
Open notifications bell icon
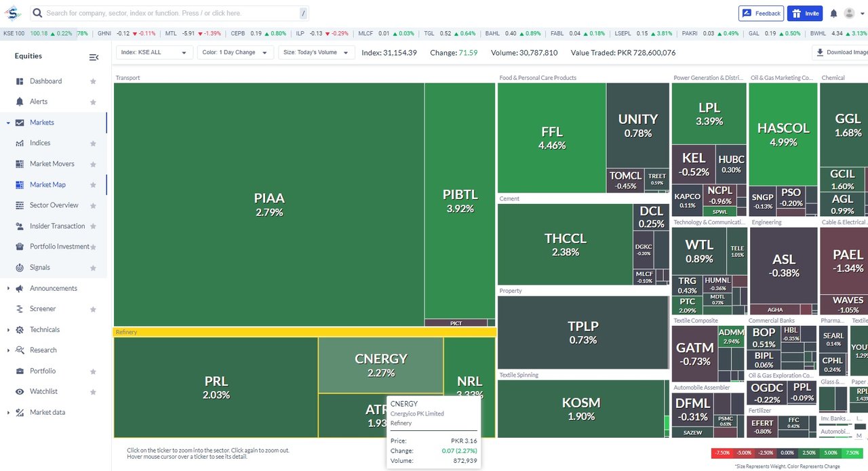click(x=833, y=14)
